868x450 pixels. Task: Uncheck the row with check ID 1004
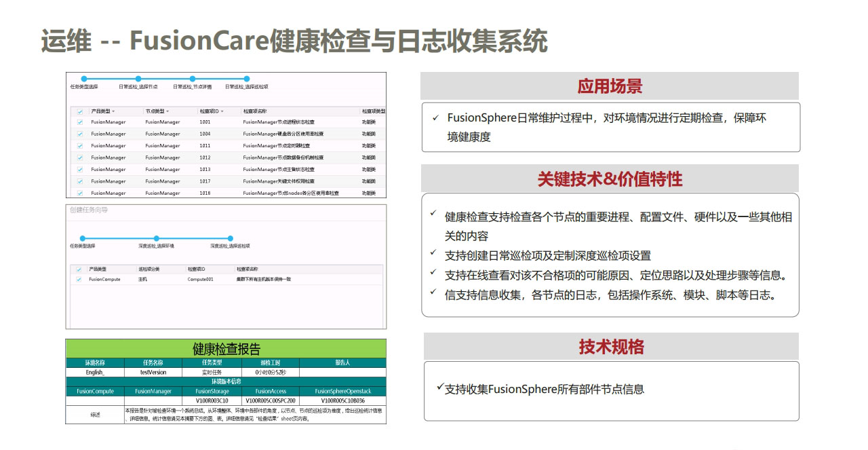(x=79, y=134)
